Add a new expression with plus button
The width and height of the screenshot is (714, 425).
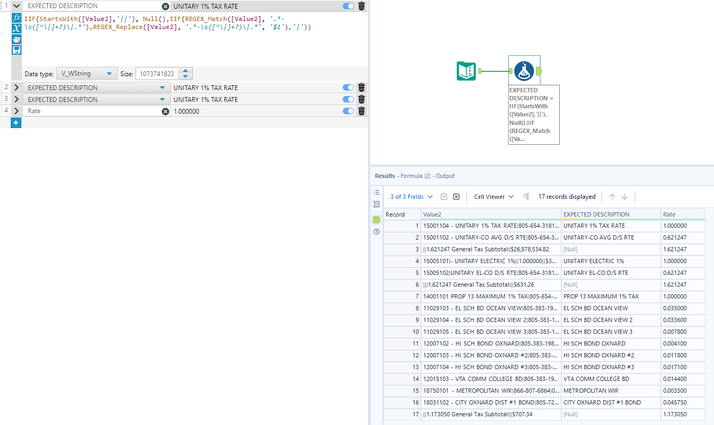(16, 123)
